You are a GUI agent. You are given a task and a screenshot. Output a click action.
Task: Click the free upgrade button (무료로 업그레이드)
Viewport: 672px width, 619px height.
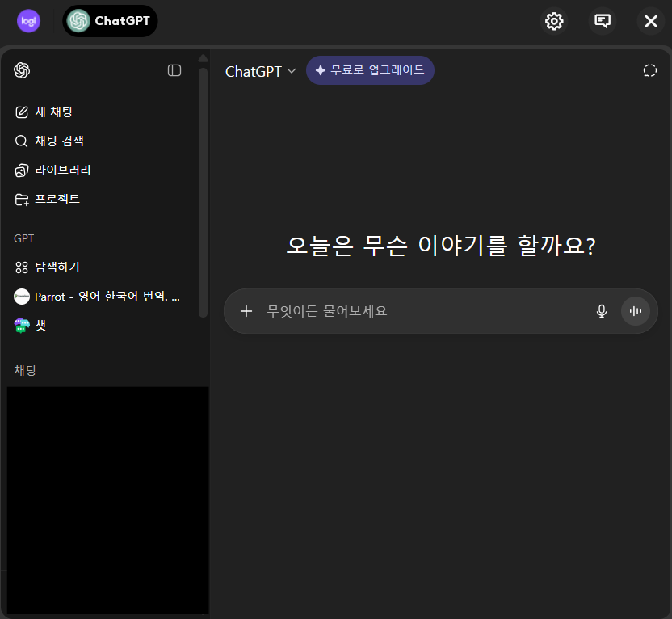tap(370, 70)
